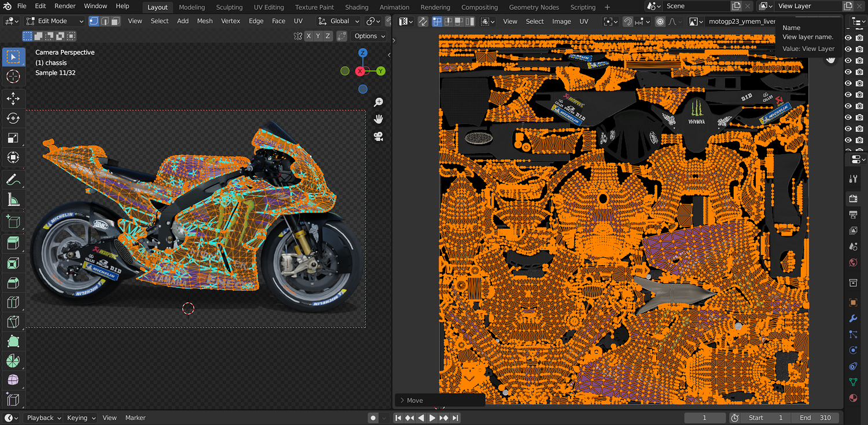Activate the Scale tool
Screen dimensions: 868x425
click(x=13, y=138)
